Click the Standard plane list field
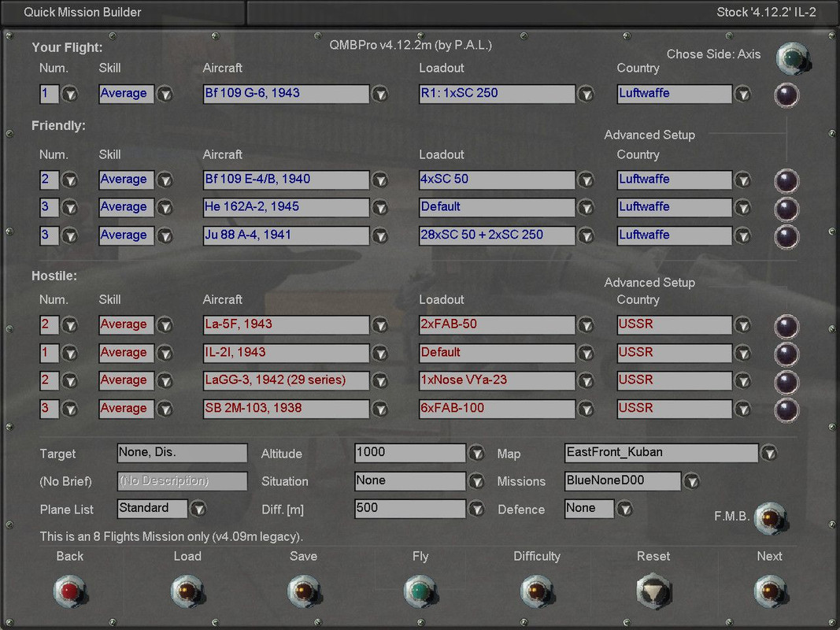840x630 pixels. pos(152,509)
